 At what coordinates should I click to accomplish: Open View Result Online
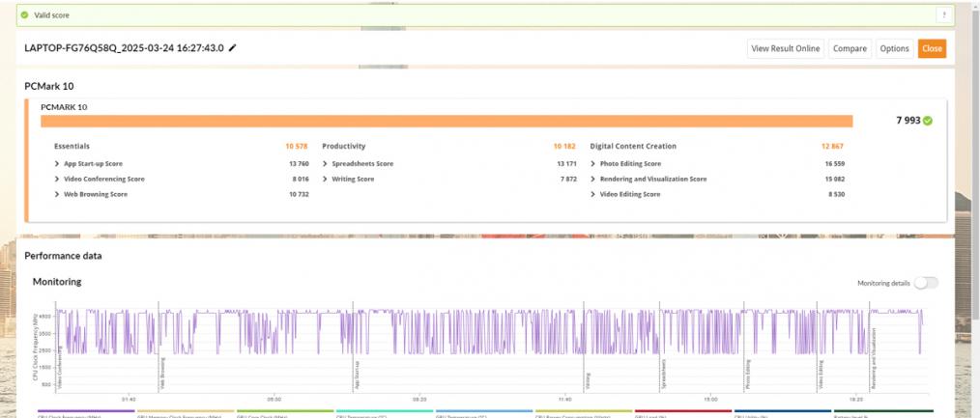[786, 48]
